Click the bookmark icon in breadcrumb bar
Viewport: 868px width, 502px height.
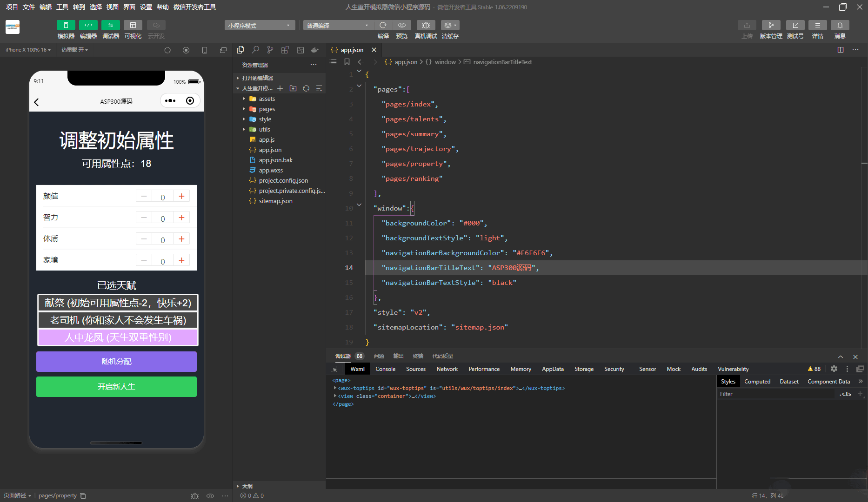347,62
